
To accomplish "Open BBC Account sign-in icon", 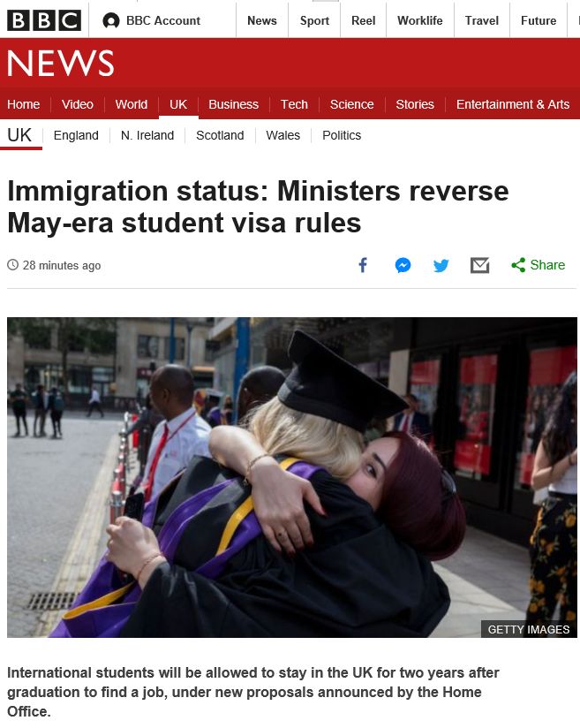I will pyautogui.click(x=111, y=21).
